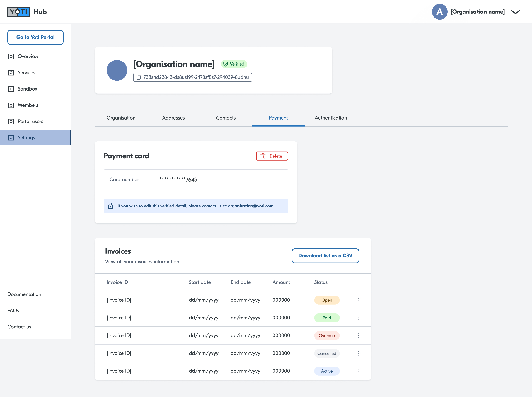The width and height of the screenshot is (532, 397).
Task: Click the Sandbox sidebar icon
Action: pyautogui.click(x=11, y=89)
